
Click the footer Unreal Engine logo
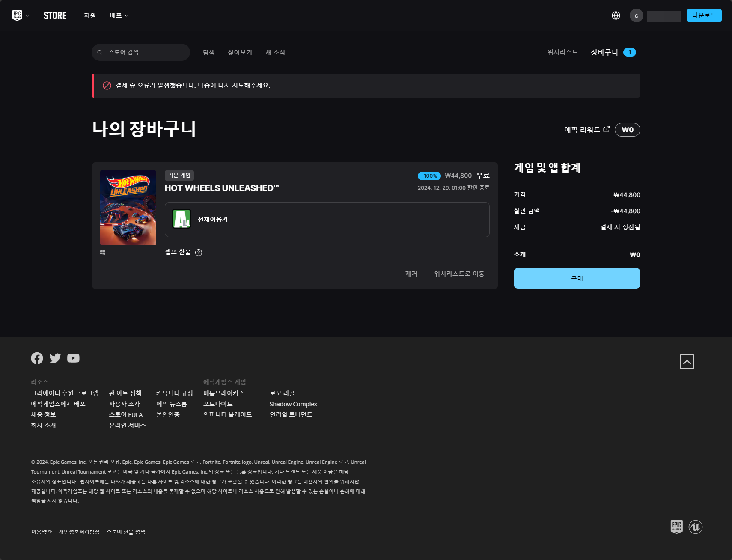click(696, 527)
